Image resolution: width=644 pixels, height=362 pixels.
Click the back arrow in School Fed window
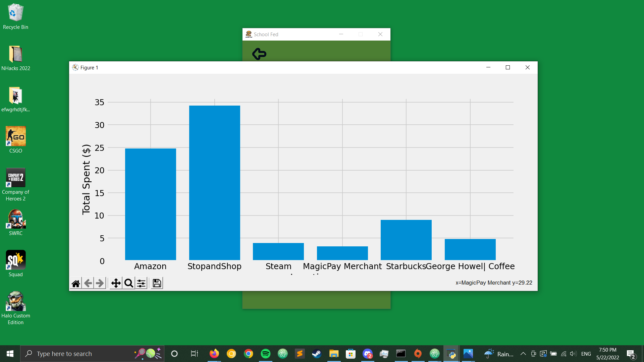[259, 54]
